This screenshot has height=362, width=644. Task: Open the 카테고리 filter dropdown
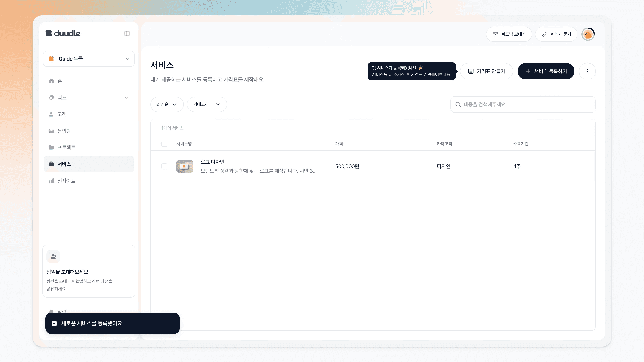click(207, 104)
